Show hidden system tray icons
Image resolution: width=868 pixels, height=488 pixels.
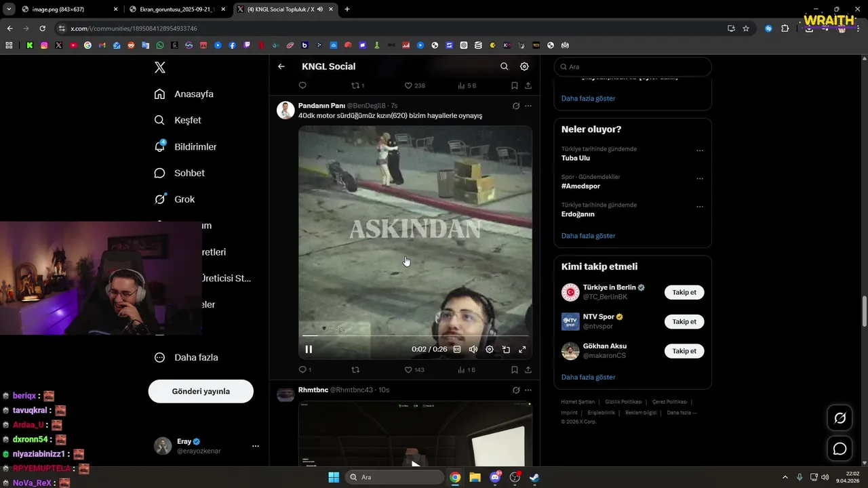point(785,477)
